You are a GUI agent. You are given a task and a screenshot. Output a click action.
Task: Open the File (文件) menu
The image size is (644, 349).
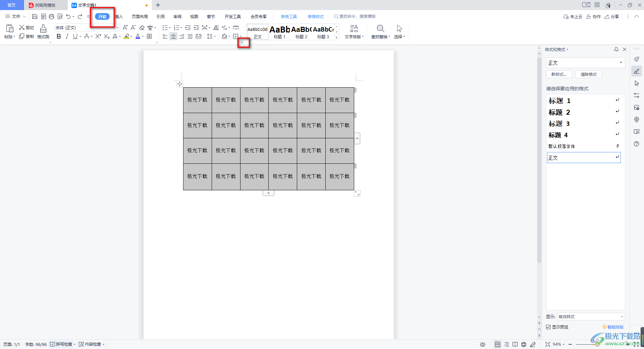tap(15, 16)
